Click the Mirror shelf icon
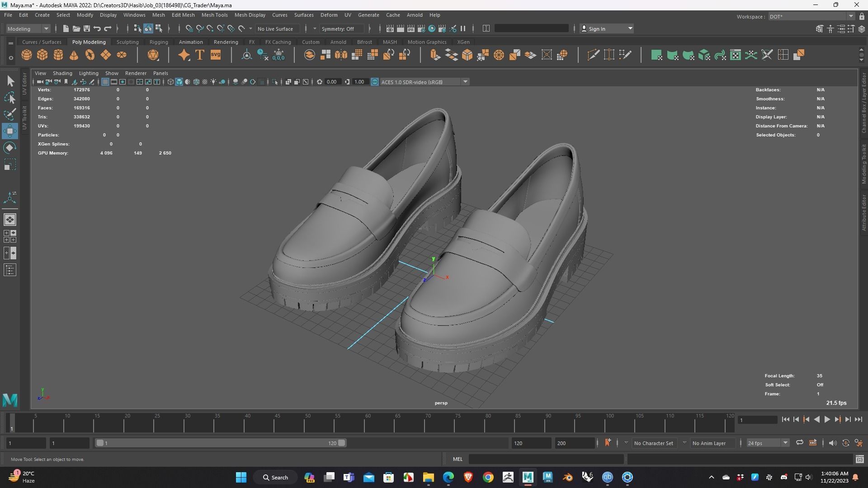This screenshot has width=868, height=488. (x=341, y=55)
